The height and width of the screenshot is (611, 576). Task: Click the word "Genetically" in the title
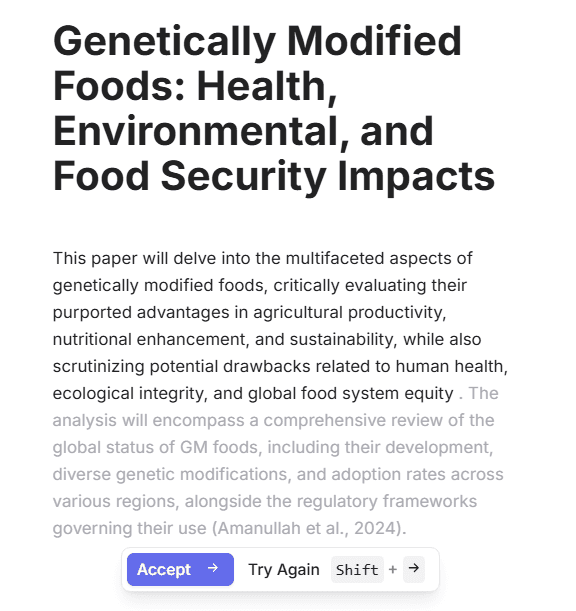click(164, 42)
